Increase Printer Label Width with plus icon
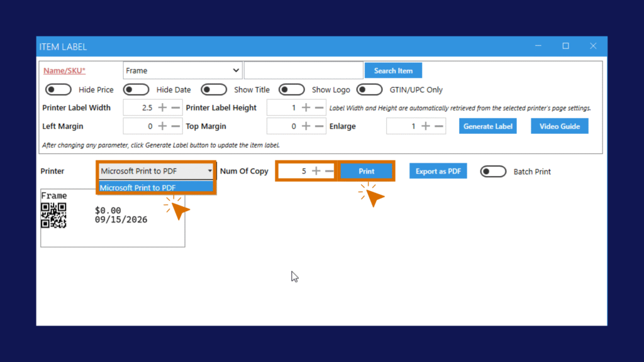Viewport: 644px width, 362px height. point(163,107)
